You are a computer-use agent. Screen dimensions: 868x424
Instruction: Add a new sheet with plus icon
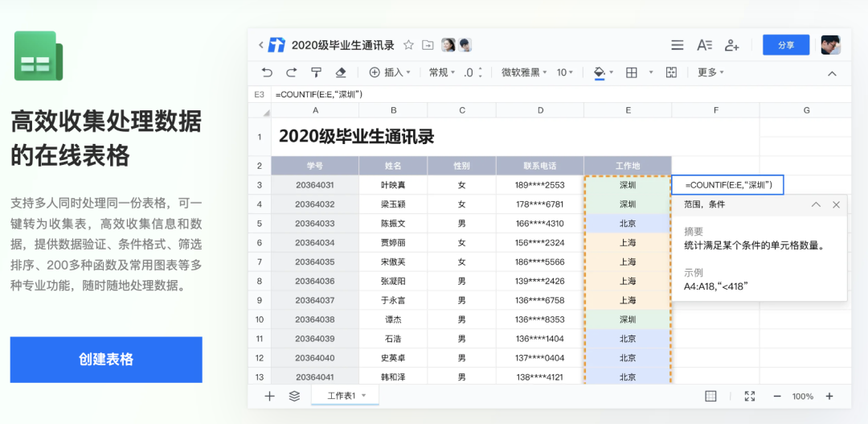(269, 396)
